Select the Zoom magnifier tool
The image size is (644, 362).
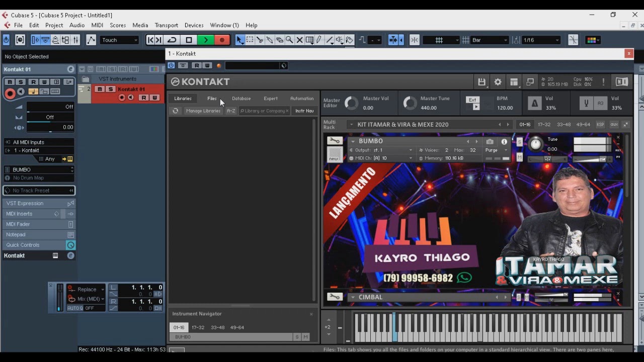tap(289, 40)
